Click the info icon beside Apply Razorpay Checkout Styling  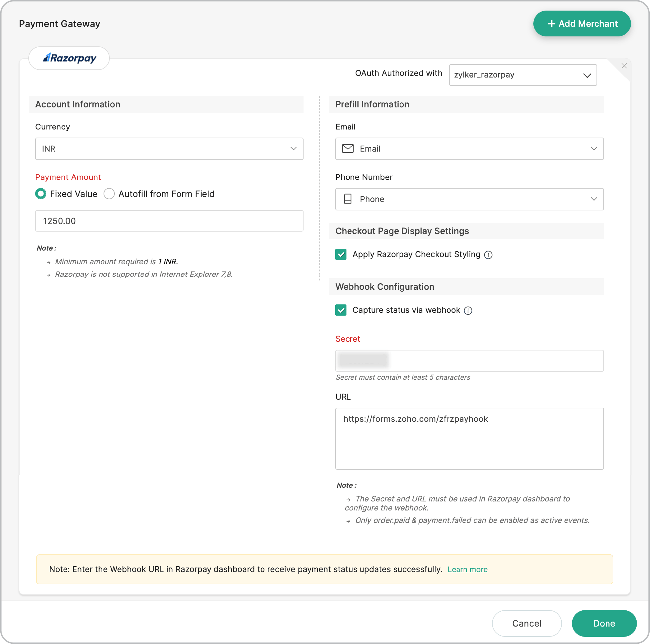coord(489,255)
